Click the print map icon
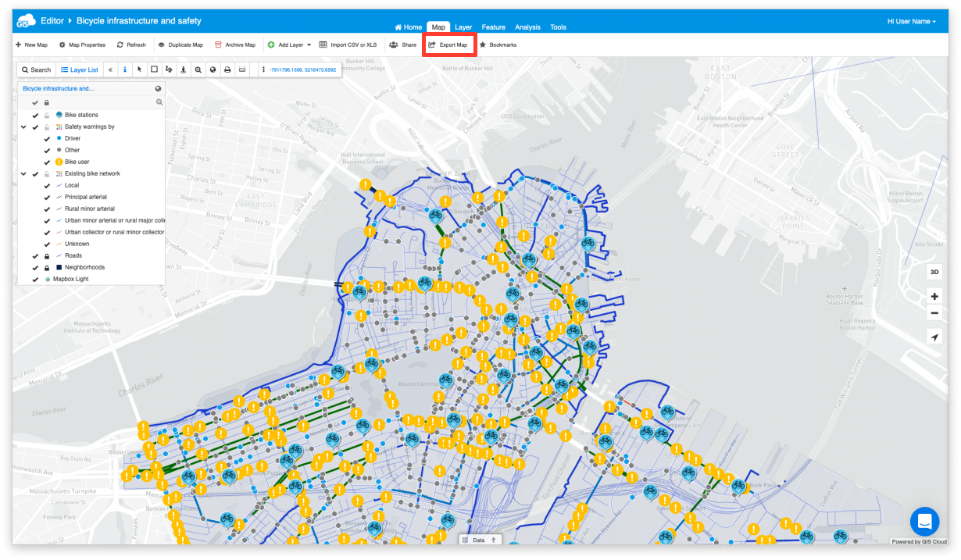This screenshot has width=961, height=560. [x=227, y=70]
